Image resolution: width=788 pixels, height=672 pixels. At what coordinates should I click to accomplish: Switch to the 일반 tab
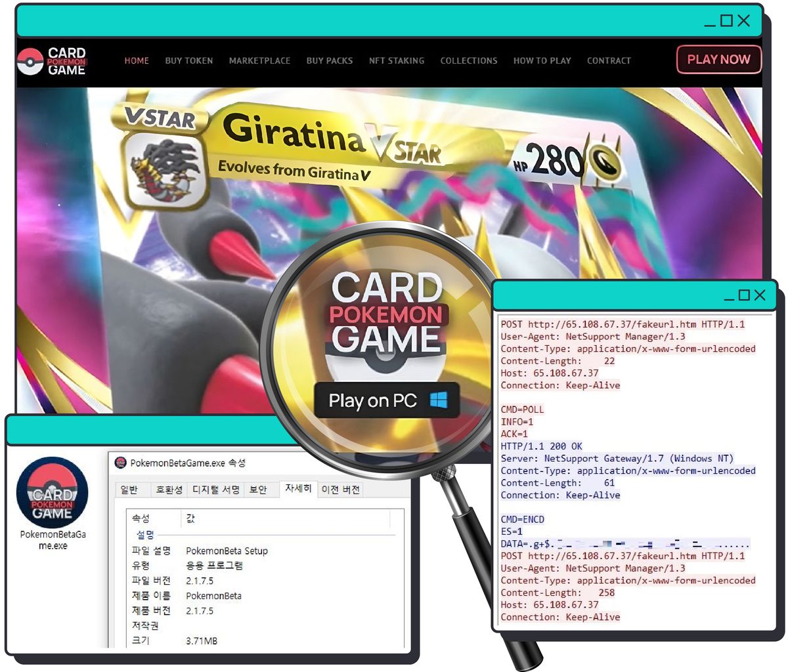click(130, 490)
